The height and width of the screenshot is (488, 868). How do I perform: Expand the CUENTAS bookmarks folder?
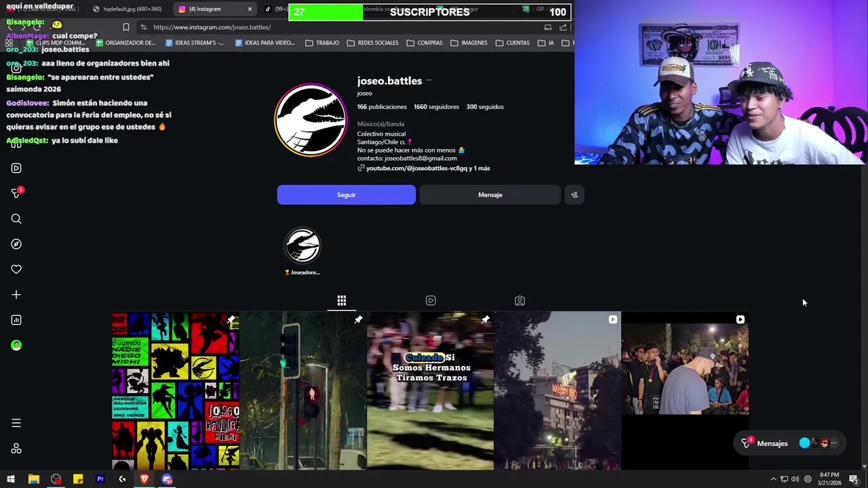point(513,43)
